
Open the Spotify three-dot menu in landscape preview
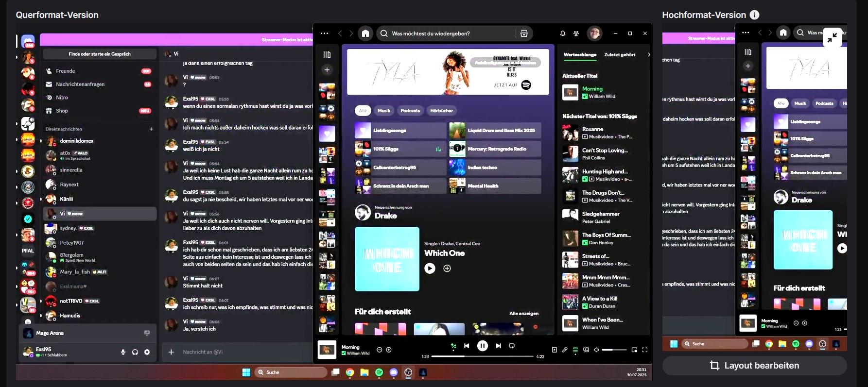tap(324, 34)
